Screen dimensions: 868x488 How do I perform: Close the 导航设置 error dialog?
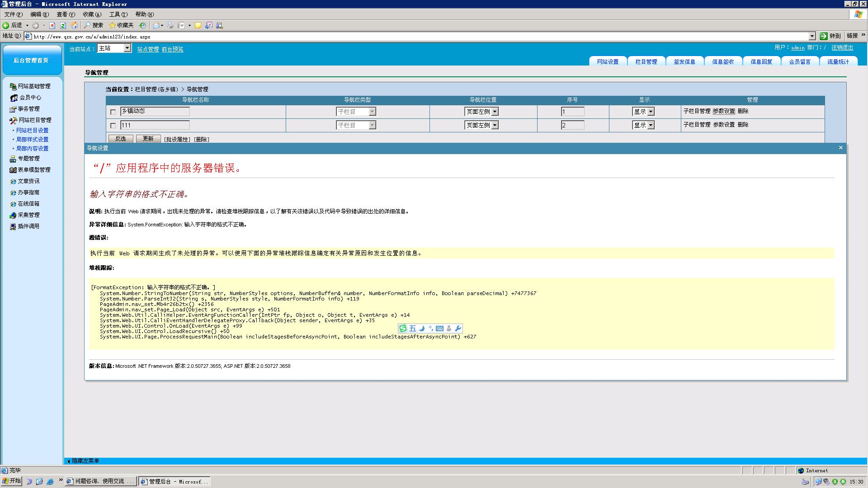(x=840, y=148)
